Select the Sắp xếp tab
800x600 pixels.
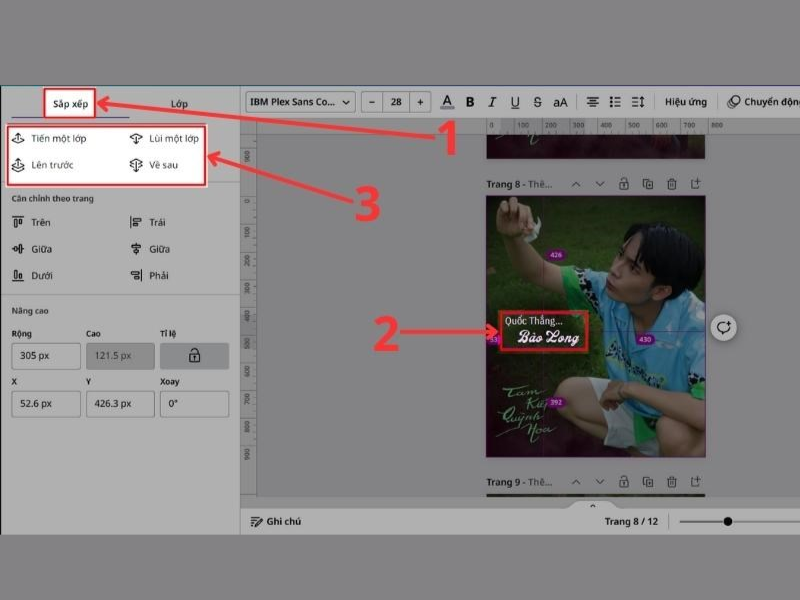click(71, 104)
